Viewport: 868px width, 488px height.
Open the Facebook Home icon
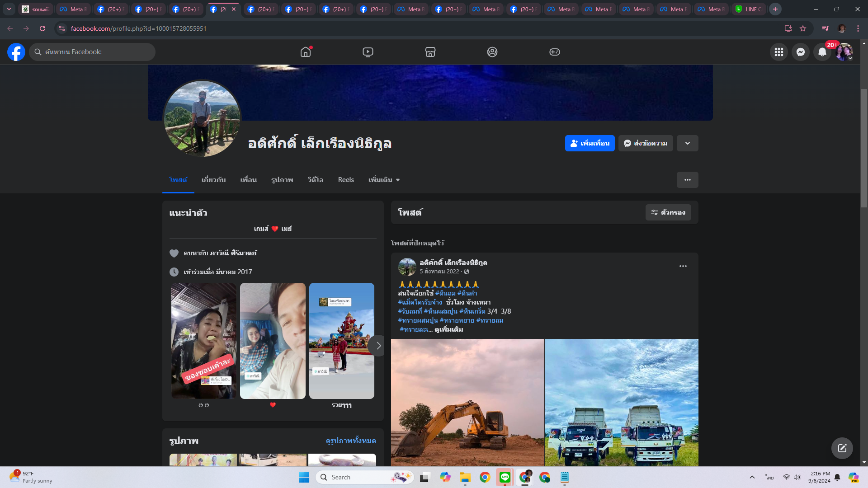pos(306,52)
